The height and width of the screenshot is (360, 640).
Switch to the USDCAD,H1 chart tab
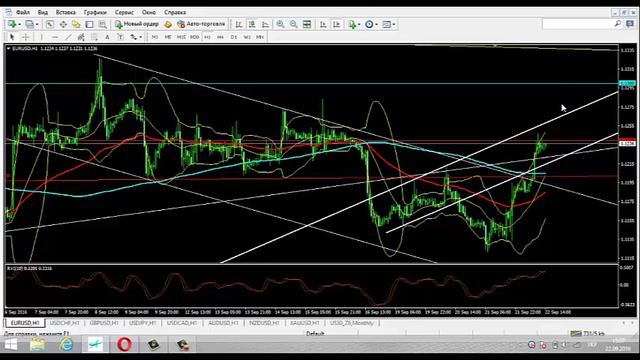tap(182, 323)
